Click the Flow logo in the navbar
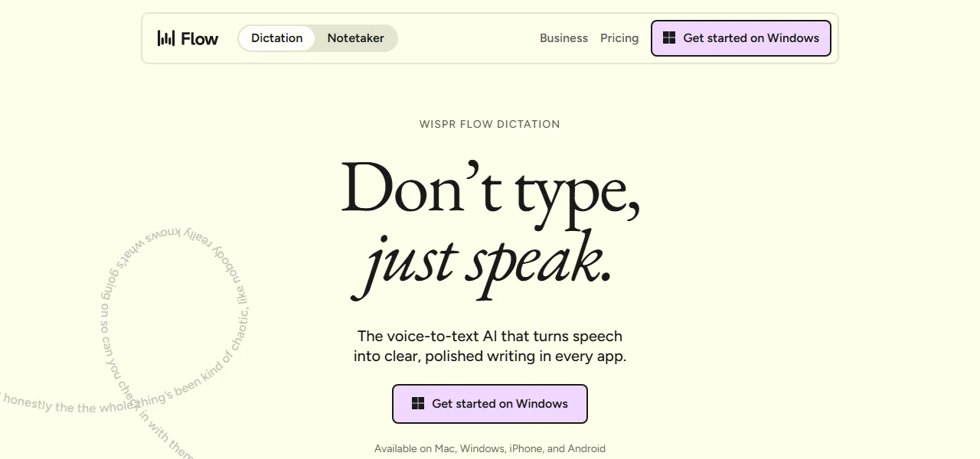Viewport: 980px width, 459px height. coord(188,38)
